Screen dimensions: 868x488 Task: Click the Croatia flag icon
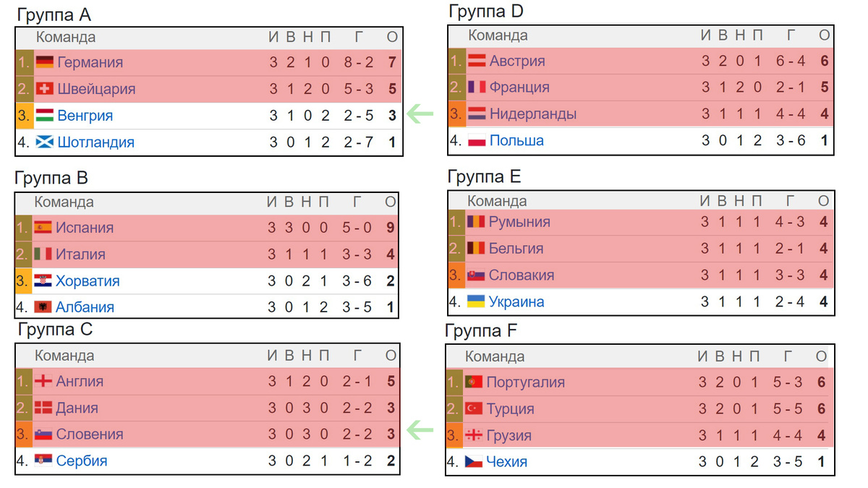pos(43,281)
